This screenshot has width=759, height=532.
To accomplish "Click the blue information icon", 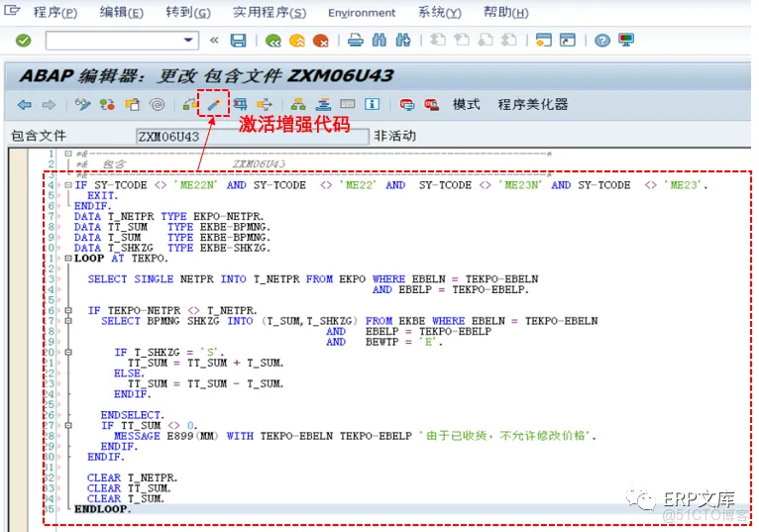I will [x=372, y=104].
